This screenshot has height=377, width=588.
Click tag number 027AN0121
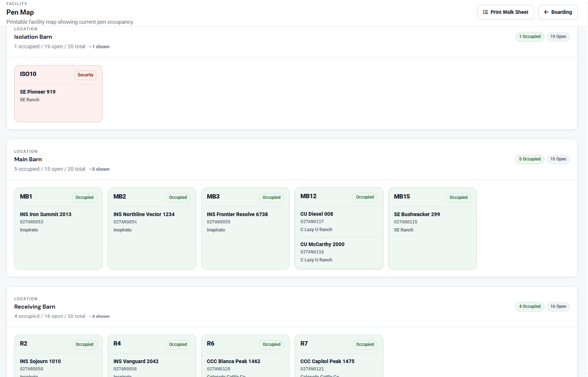point(312,369)
